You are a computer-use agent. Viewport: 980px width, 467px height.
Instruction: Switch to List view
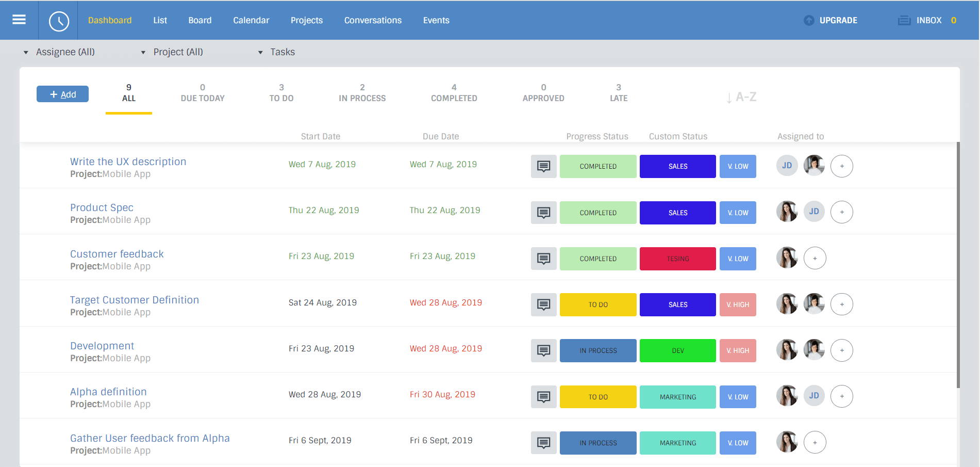click(x=160, y=20)
